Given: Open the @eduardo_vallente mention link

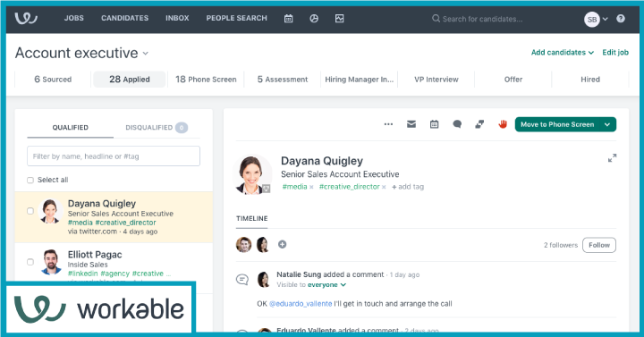Looking at the screenshot, I should click(301, 304).
